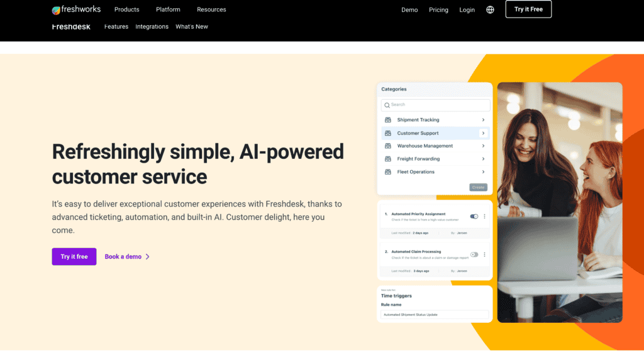Select the Fleet Operations label
This screenshot has width=644, height=358.
pos(416,172)
